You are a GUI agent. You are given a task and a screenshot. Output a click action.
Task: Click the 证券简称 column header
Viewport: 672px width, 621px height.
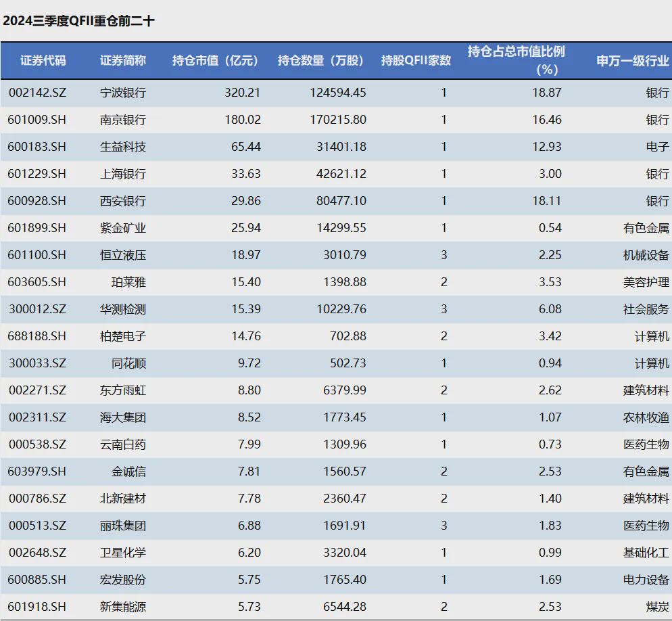(x=123, y=60)
